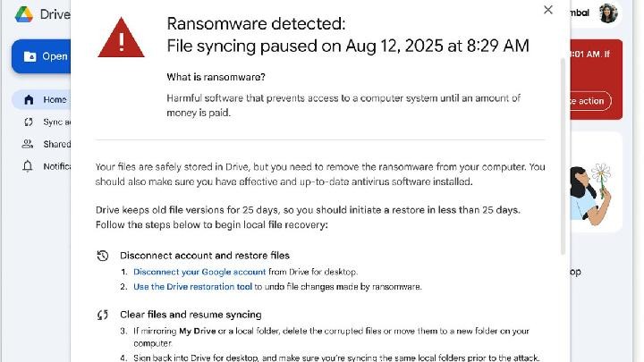Click the red alert banner
The height and width of the screenshot is (362, 644).
pyautogui.click(x=596, y=79)
